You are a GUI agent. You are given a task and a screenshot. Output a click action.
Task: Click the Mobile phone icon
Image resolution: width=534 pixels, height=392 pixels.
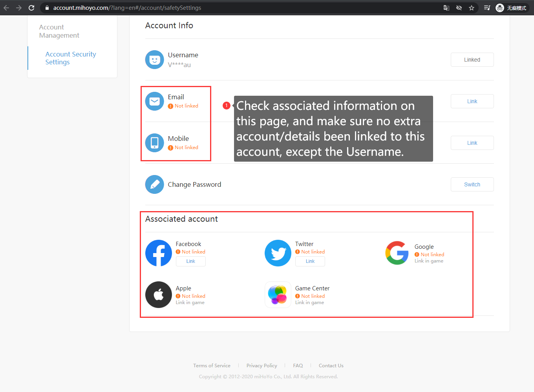tap(155, 143)
